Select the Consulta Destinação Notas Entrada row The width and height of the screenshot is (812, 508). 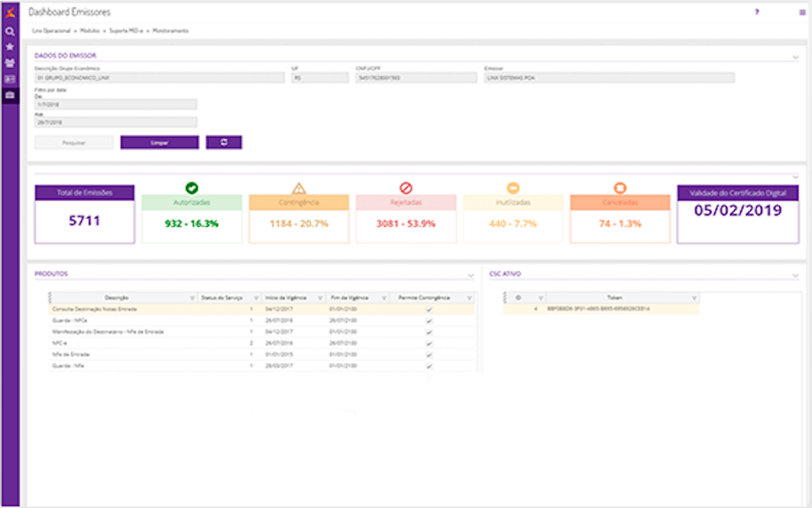click(x=261, y=309)
